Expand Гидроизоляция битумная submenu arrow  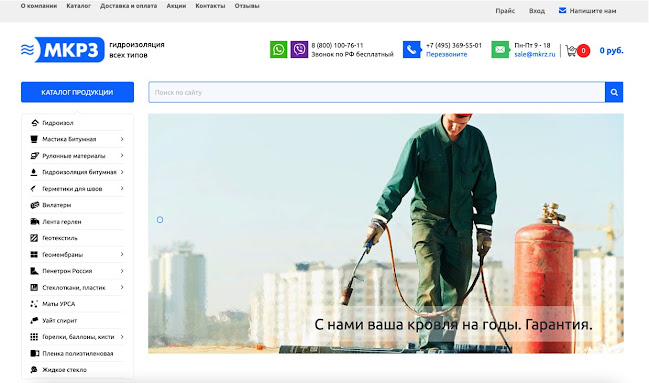click(122, 172)
